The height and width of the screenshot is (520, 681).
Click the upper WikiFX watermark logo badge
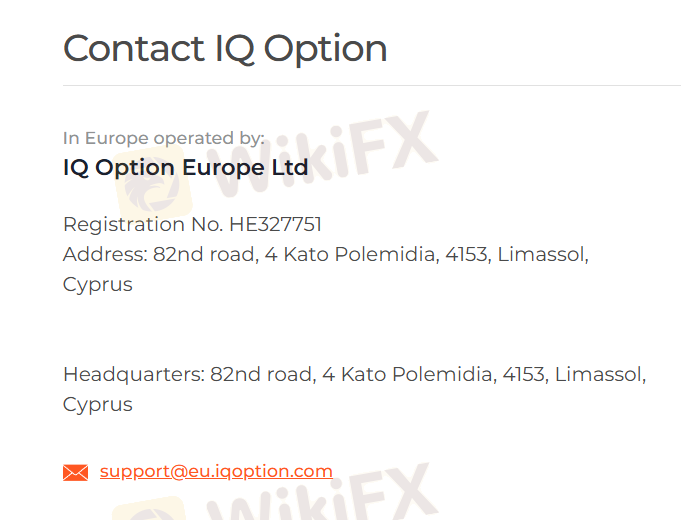click(154, 182)
